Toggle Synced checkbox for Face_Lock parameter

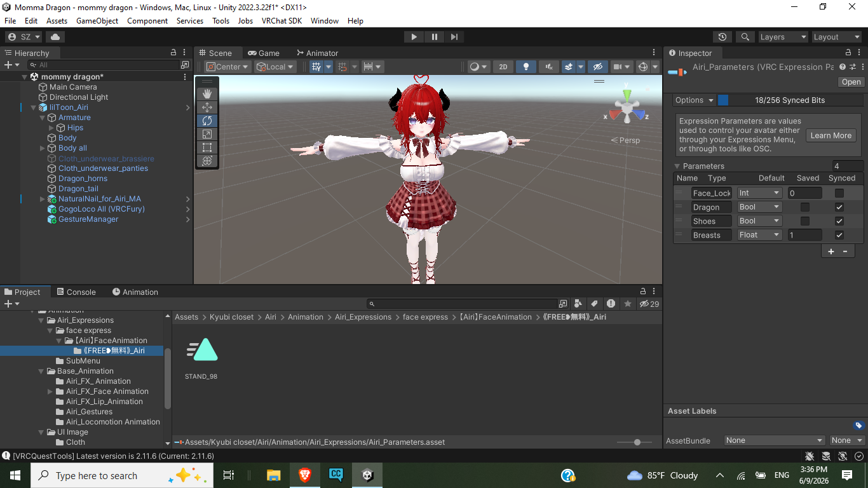(839, 193)
